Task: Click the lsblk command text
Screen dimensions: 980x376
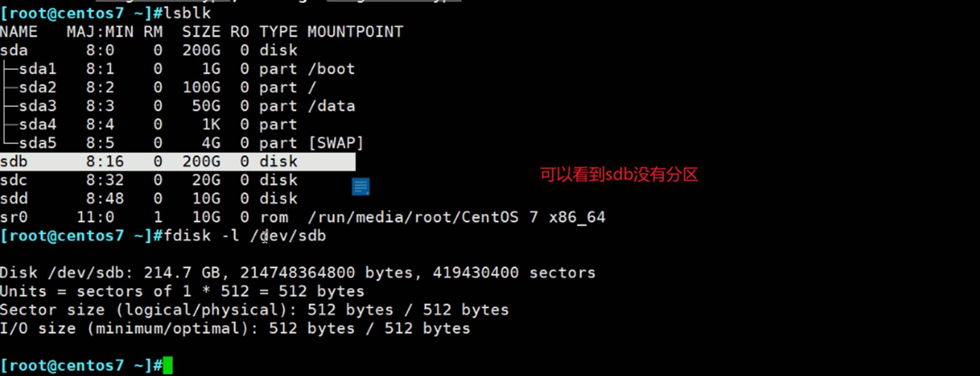Action: 187,13
